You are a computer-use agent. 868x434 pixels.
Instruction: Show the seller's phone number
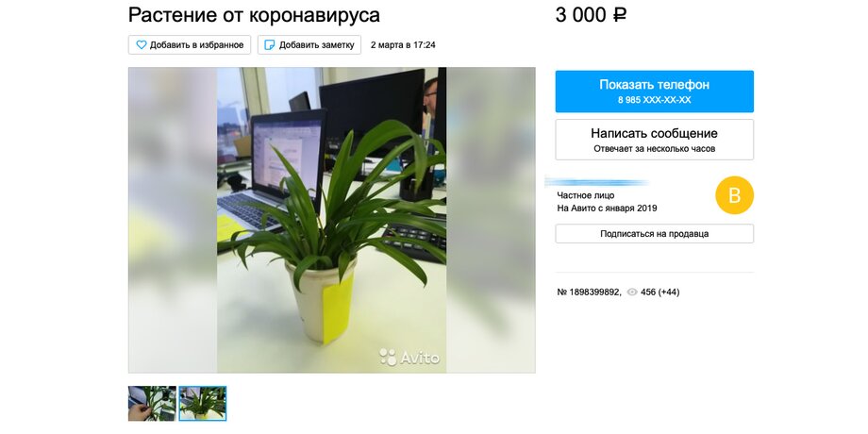[x=655, y=92]
